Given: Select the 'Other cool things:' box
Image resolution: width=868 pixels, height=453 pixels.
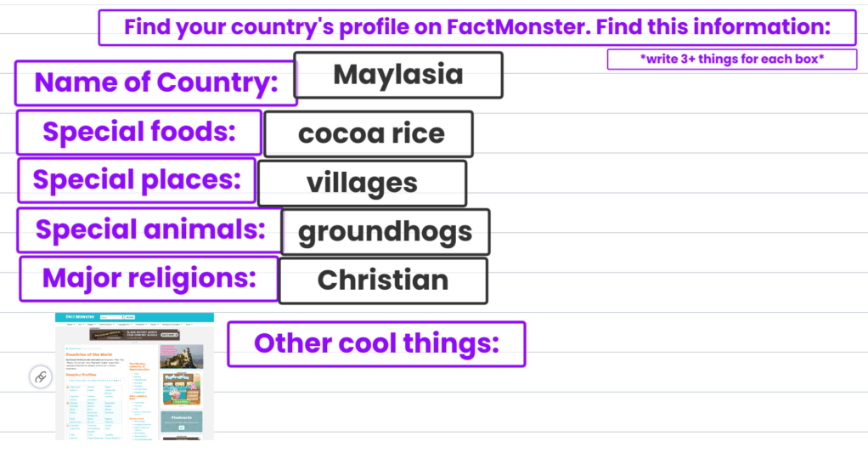Looking at the screenshot, I should tap(375, 343).
